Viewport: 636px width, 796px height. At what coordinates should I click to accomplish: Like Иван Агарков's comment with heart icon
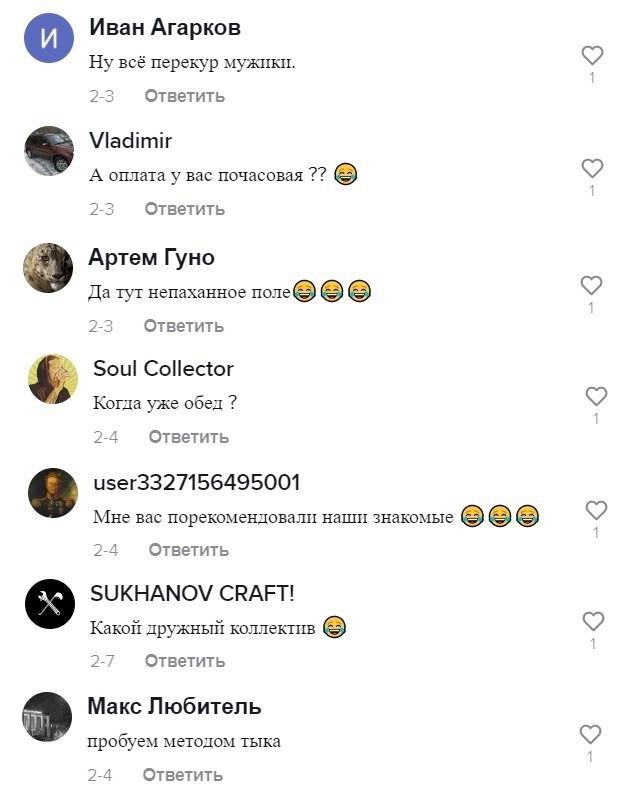pos(592,55)
